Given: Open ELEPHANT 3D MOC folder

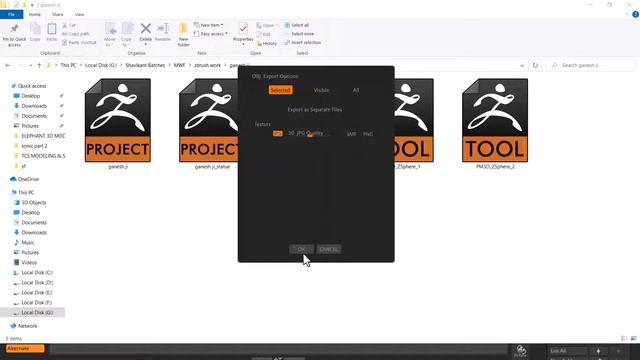Looking at the screenshot, I should pyautogui.click(x=43, y=136).
